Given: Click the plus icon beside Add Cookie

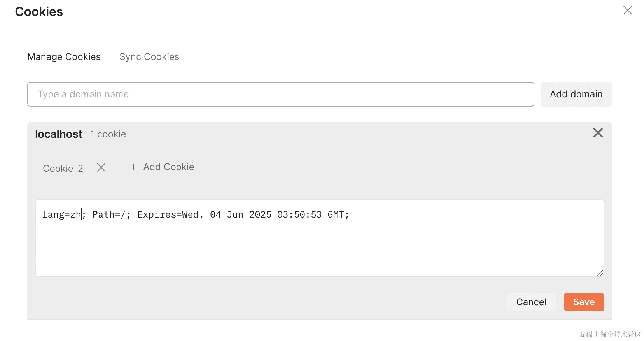Looking at the screenshot, I should (x=134, y=167).
